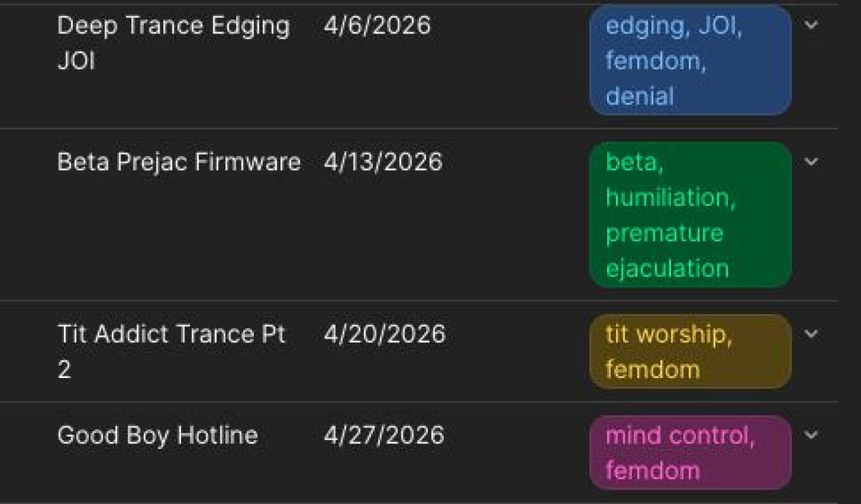Click the chevron beside tit worship tags

tap(811, 334)
